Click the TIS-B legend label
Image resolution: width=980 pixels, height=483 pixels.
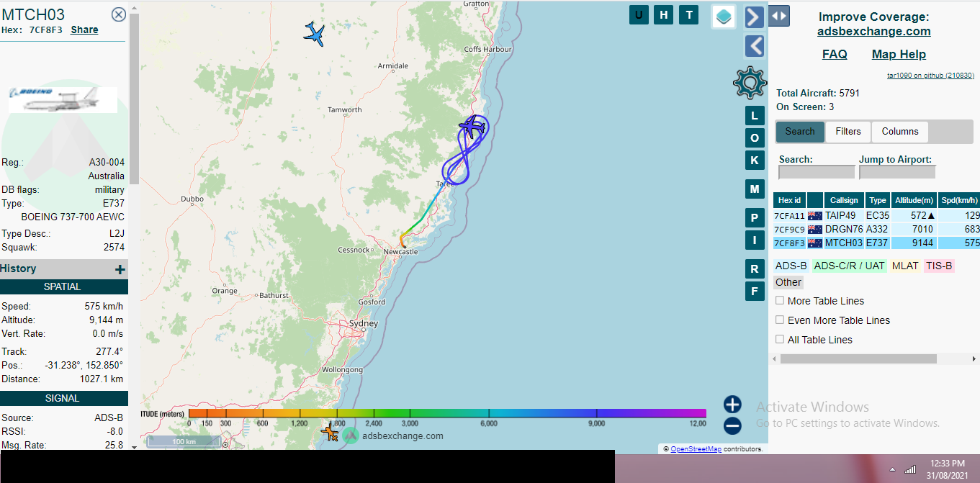click(x=939, y=266)
